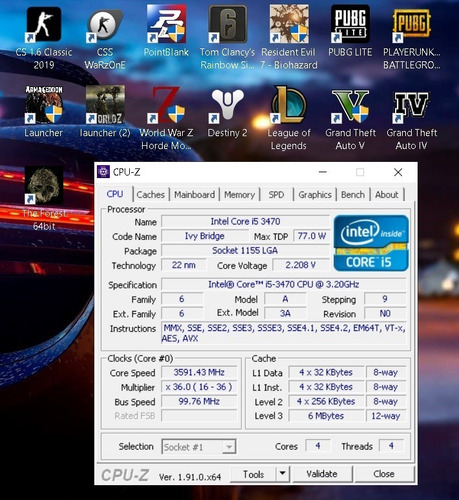Screen dimensions: 459x500
Task: Click the Max TDP value 77.0 W
Action: [311, 236]
